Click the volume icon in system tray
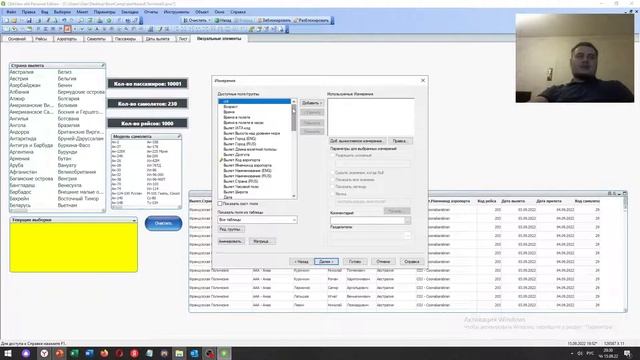The height and width of the screenshot is (360, 640). pos(580,353)
